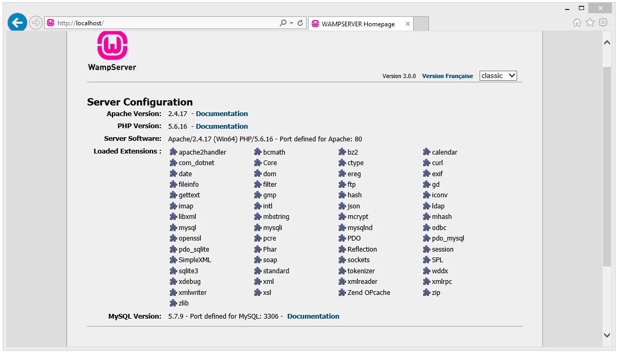Click the puzzle icon next to pdo_mysql
The width and height of the screenshot is (621, 364).
pos(426,238)
